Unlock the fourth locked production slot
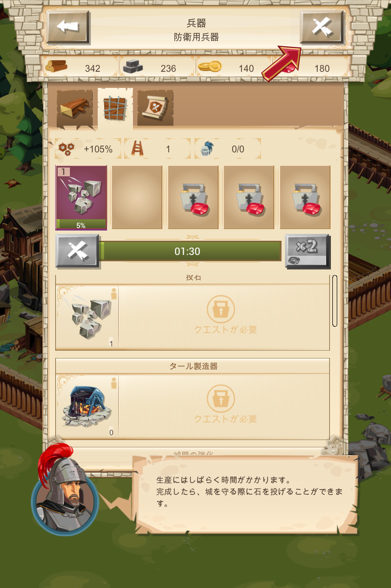This screenshot has height=588, width=391. point(249,197)
